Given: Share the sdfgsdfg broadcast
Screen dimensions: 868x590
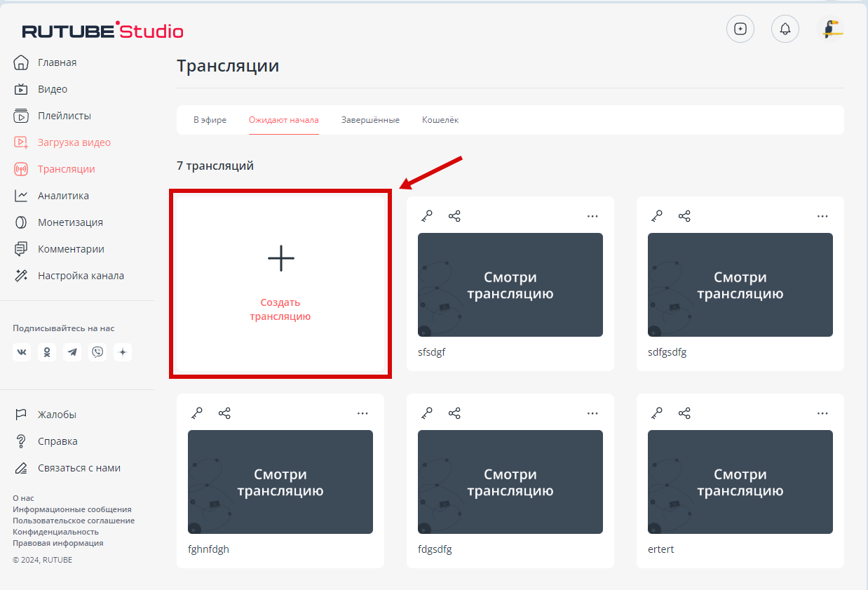Looking at the screenshot, I should (x=684, y=216).
